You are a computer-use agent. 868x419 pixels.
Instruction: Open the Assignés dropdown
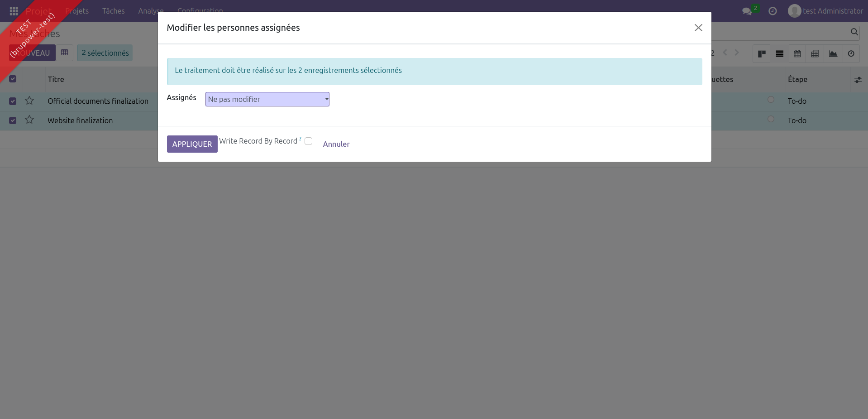(267, 99)
